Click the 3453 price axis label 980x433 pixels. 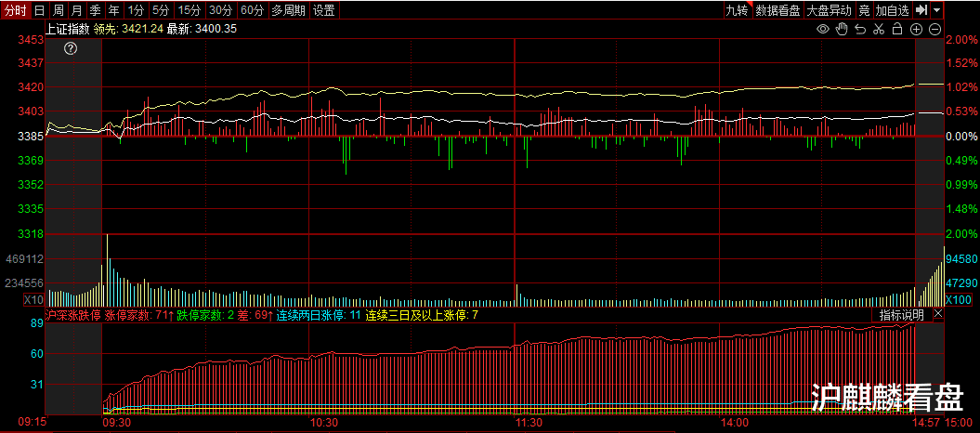click(x=32, y=40)
